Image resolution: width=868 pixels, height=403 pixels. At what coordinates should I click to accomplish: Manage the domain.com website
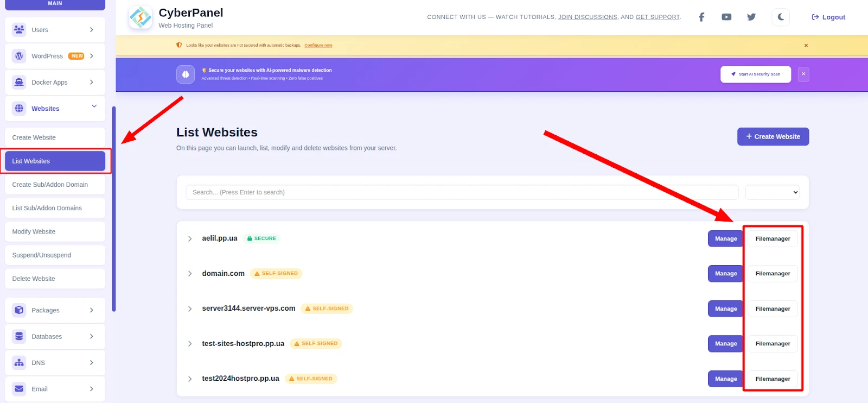pos(726,274)
